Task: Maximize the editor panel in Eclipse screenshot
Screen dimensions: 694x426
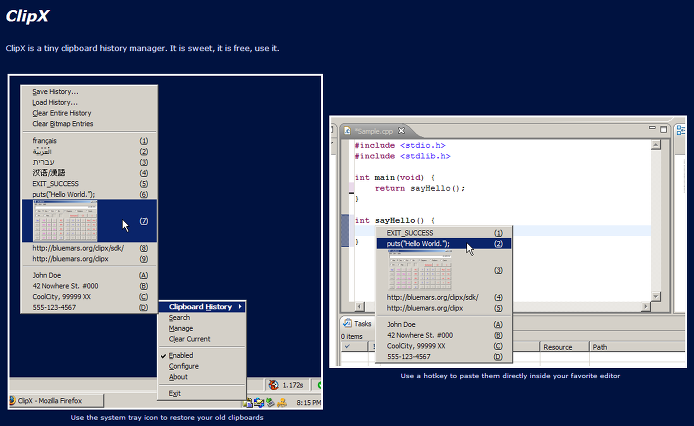Action: 663,129
